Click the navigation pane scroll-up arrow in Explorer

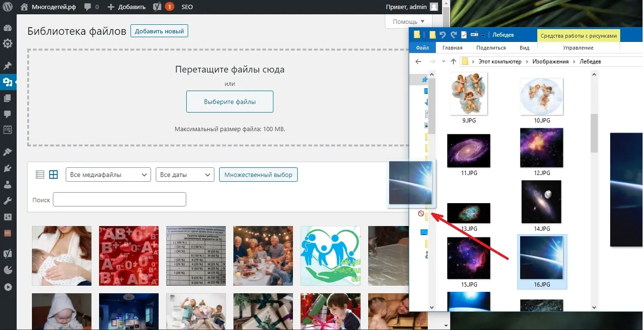pos(432,74)
